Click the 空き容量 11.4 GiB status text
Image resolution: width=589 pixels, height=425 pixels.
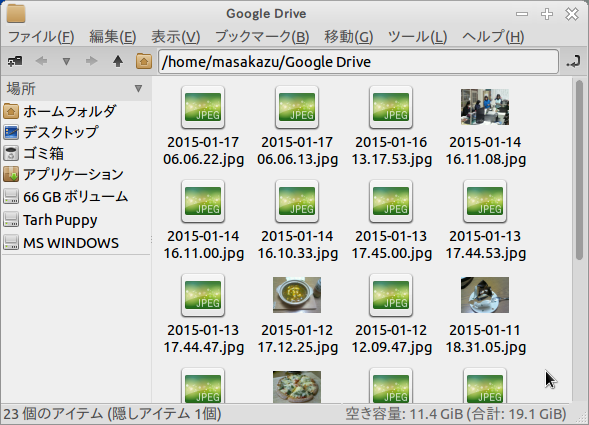pyautogui.click(x=456, y=414)
